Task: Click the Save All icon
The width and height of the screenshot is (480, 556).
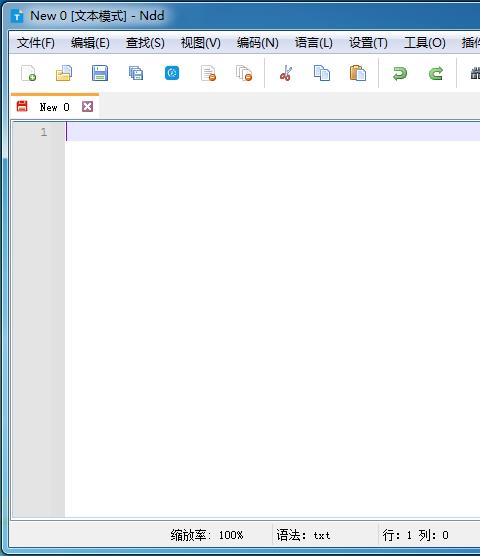Action: [x=136, y=73]
